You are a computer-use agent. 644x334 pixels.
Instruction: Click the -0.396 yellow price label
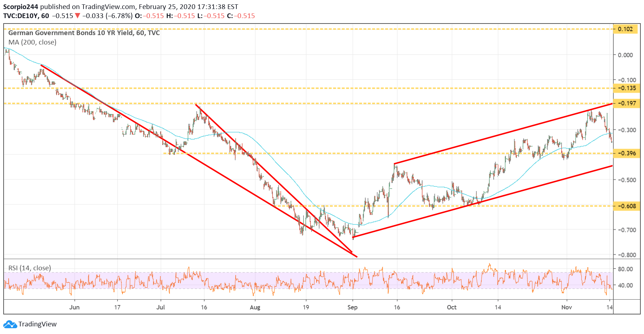tap(627, 153)
